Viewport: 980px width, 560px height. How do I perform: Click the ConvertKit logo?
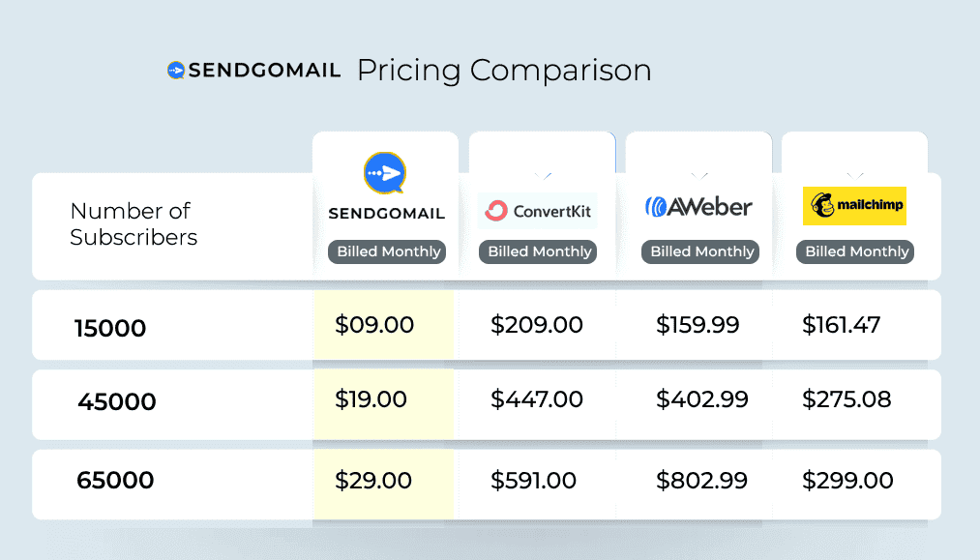coord(538,210)
